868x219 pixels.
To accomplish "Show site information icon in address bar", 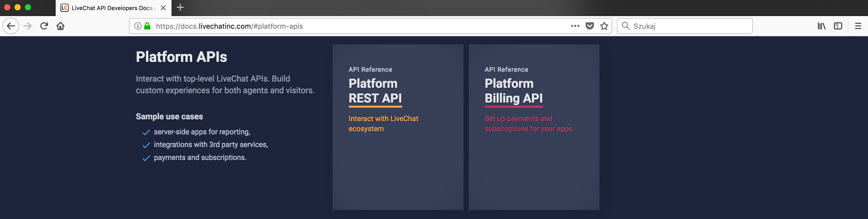I will (x=138, y=26).
